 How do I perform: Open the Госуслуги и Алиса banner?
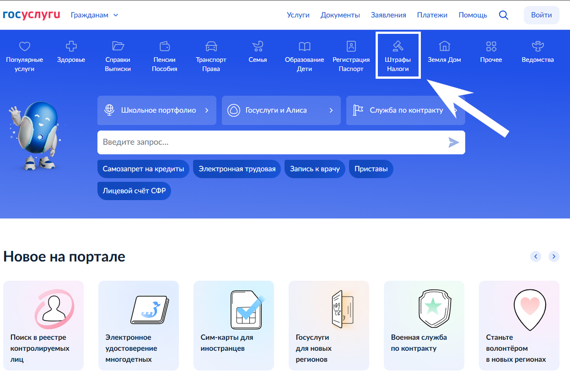point(281,110)
